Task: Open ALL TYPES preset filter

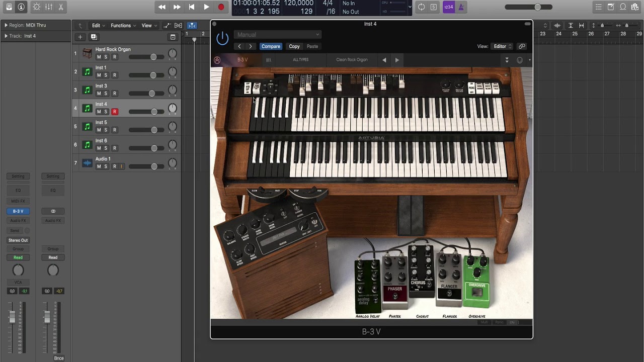Action: [x=301, y=60]
